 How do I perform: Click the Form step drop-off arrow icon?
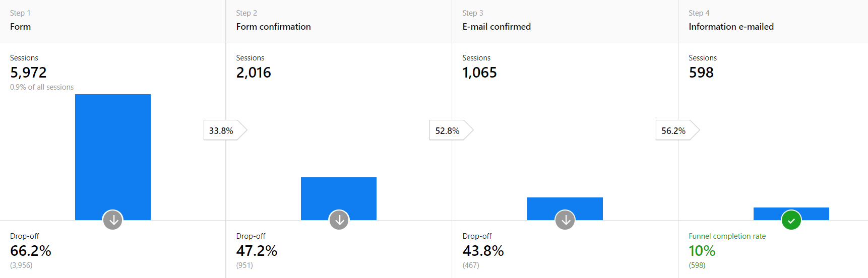pyautogui.click(x=113, y=220)
